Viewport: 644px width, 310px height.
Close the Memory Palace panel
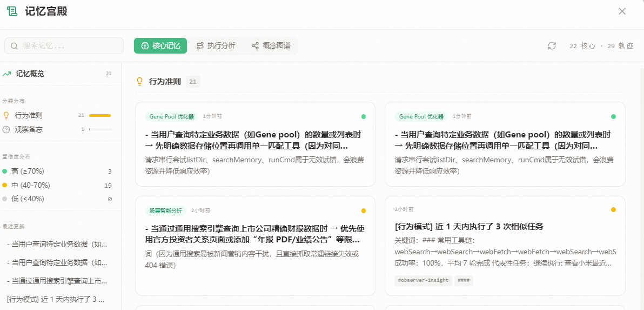tap(622, 11)
